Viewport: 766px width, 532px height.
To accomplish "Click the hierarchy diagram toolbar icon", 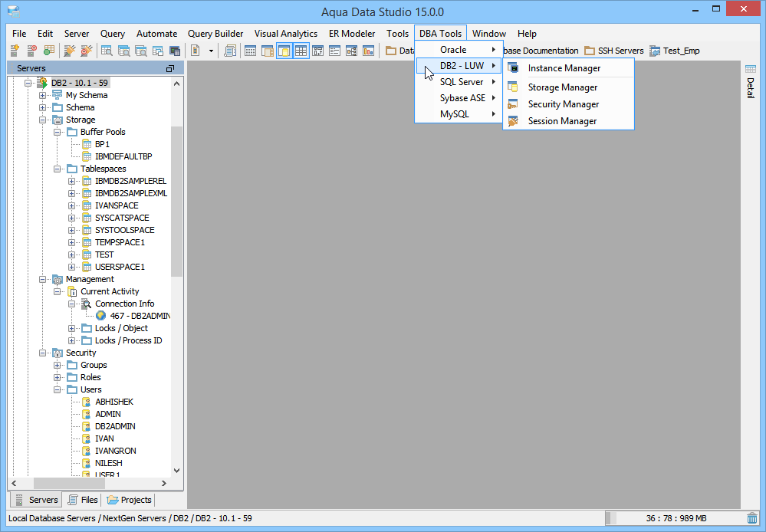I will pyautogui.click(x=351, y=51).
